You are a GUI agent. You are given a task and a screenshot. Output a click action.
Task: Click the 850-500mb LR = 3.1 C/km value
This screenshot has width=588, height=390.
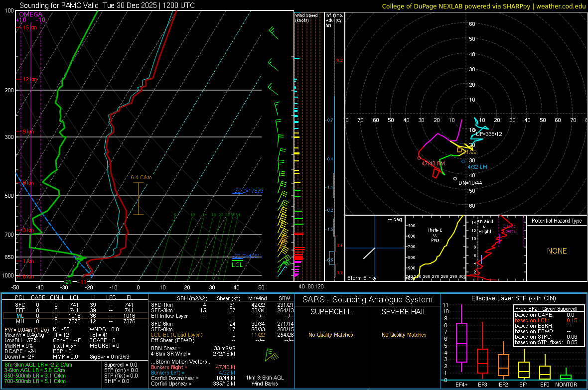pyautogui.click(x=35, y=376)
